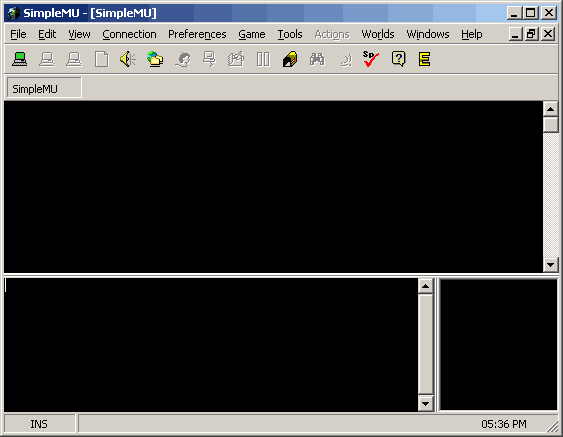The image size is (563, 437).
Task: Click the blank new page toolbar icon
Action: (101, 59)
